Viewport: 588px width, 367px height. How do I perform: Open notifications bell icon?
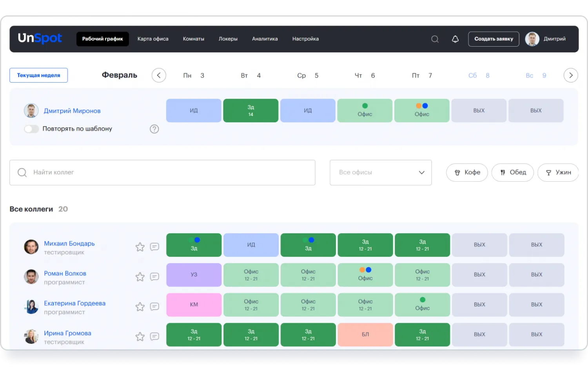click(x=455, y=39)
